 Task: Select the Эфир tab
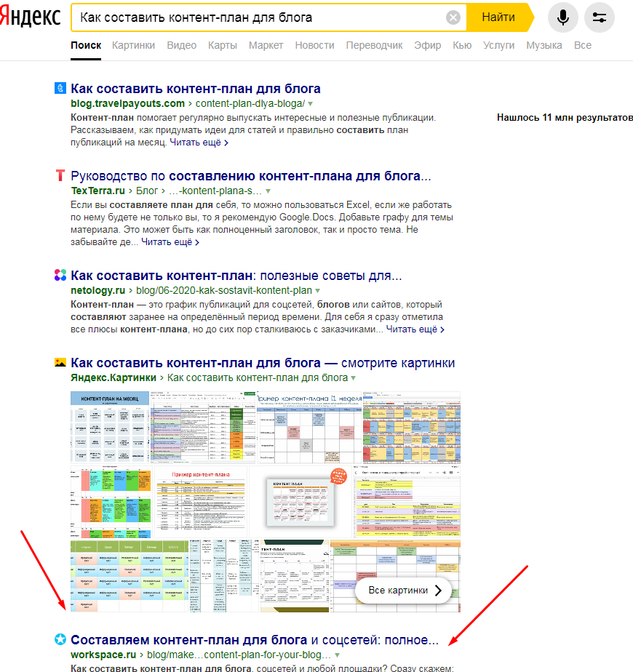(x=428, y=45)
